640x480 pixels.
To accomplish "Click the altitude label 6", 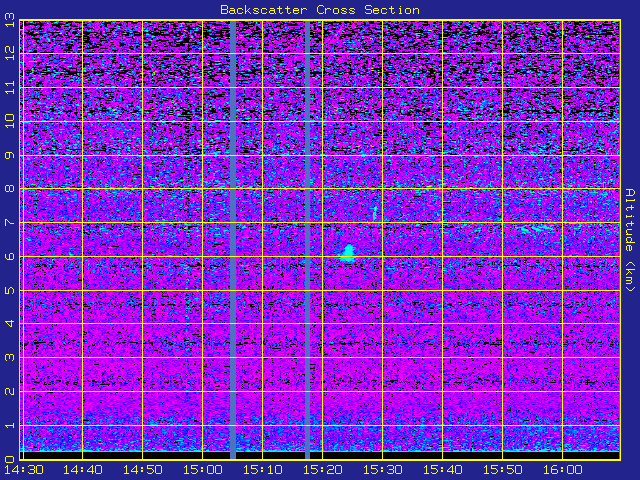I will [x=10, y=256].
